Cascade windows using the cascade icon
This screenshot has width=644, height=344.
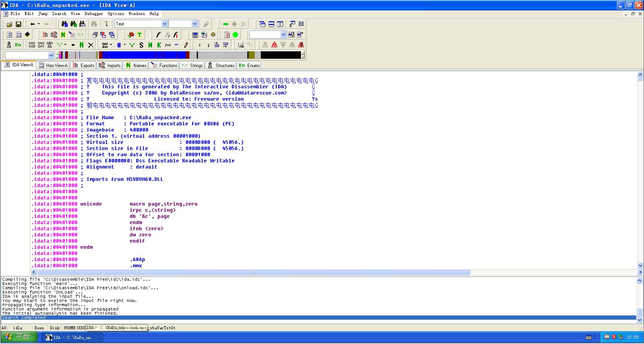click(x=262, y=24)
